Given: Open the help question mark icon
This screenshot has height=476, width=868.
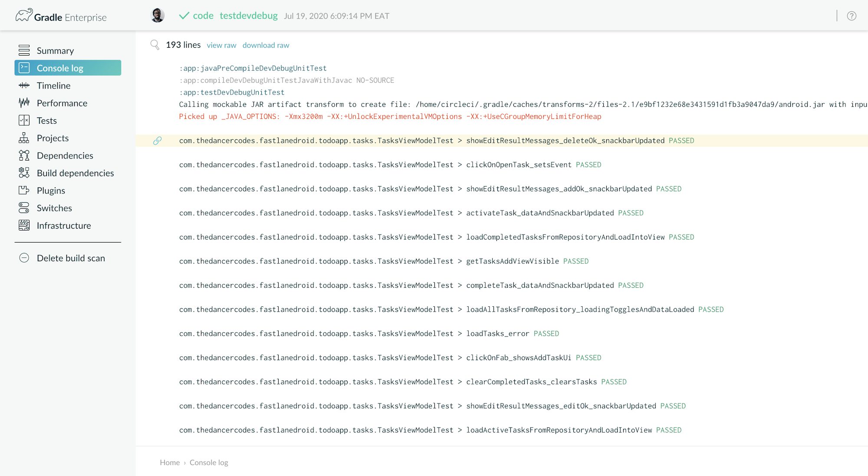Looking at the screenshot, I should [x=851, y=16].
